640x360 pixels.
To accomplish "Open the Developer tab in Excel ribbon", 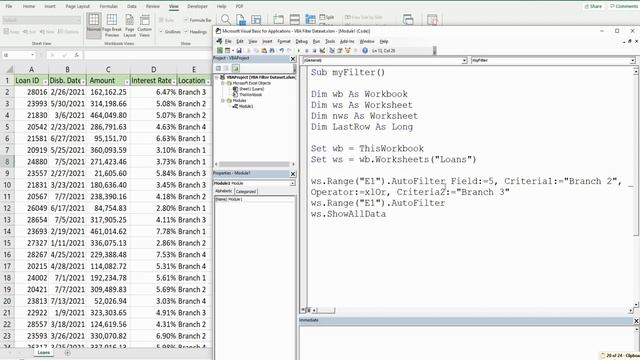I will coord(197,6).
